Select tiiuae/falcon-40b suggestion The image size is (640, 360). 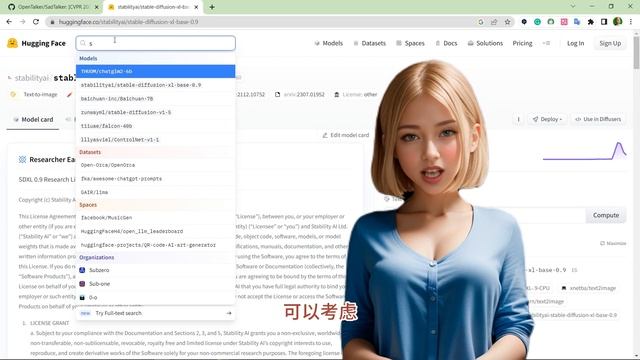pyautogui.click(x=156, y=126)
